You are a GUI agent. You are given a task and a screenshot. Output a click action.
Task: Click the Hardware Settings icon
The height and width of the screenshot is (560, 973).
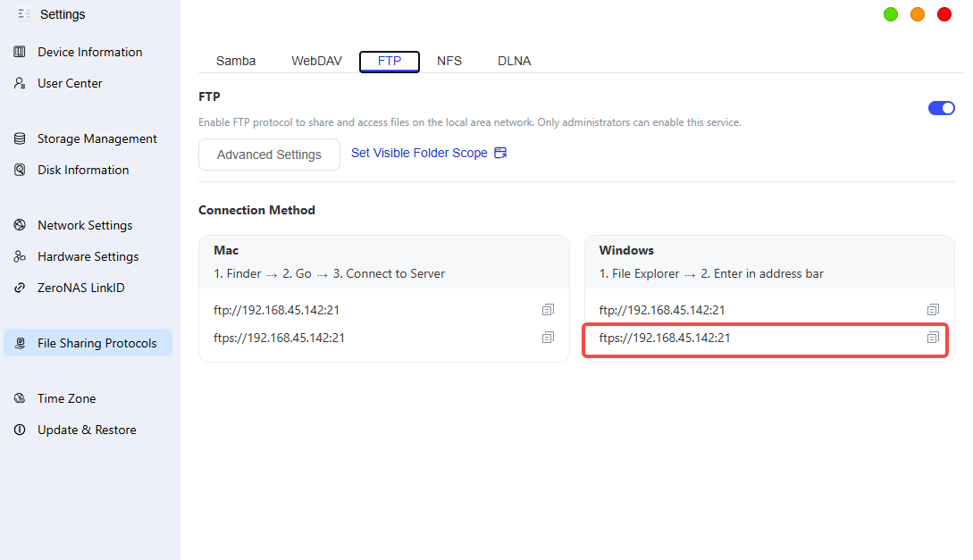coord(20,256)
